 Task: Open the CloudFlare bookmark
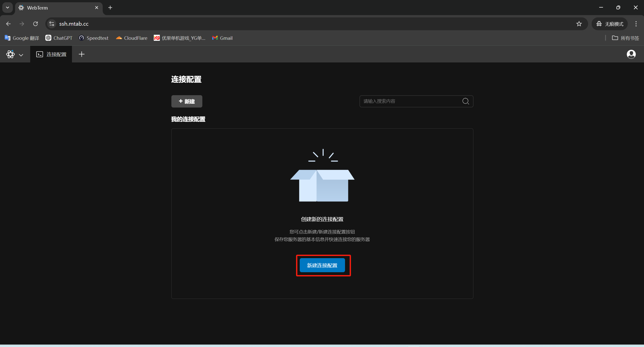click(132, 38)
